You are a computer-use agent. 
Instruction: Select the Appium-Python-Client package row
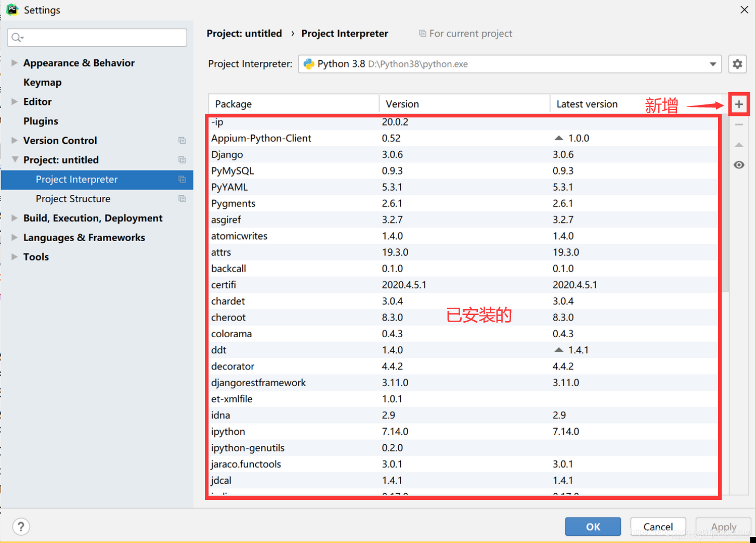464,138
